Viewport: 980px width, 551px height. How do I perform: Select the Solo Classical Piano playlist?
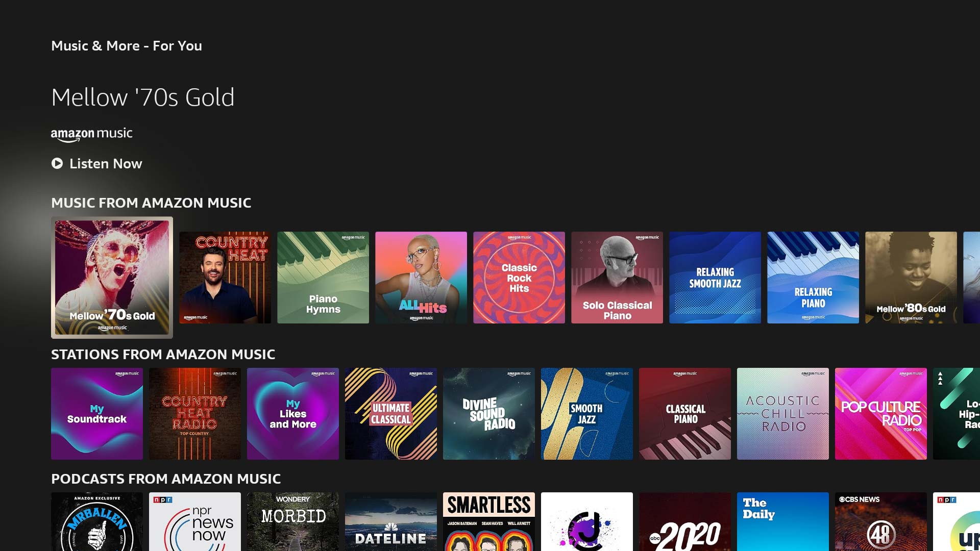tap(617, 278)
